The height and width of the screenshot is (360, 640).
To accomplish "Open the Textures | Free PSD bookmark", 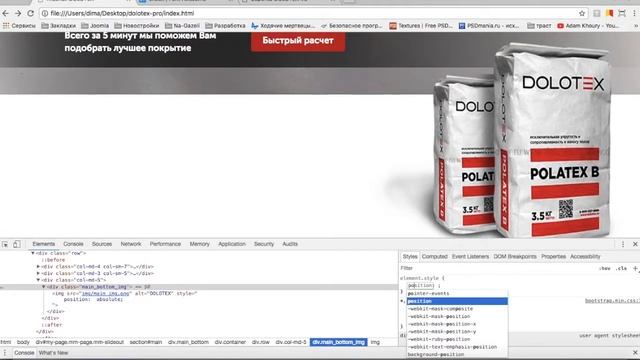I will 421,25.
